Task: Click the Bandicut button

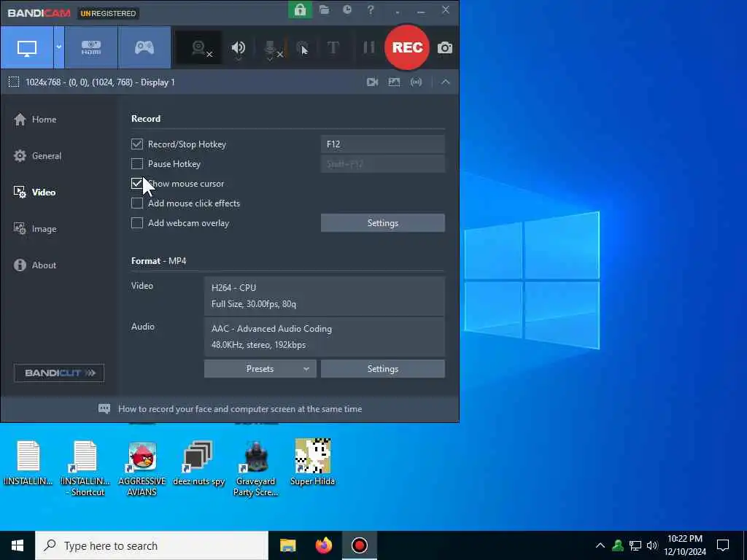Action: pos(59,373)
